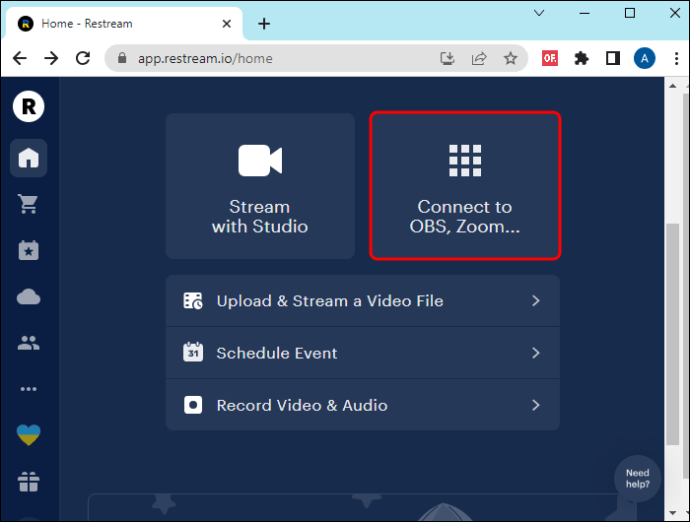Open the Restream logo in the sidebar
The image size is (690, 522).
pyautogui.click(x=29, y=107)
